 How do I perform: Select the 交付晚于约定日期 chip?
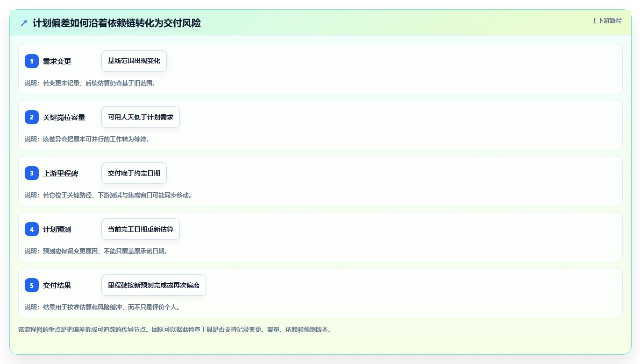point(134,173)
